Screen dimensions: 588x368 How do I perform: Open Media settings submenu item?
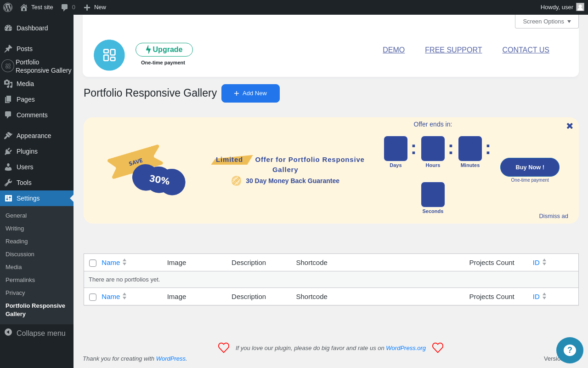(13, 267)
